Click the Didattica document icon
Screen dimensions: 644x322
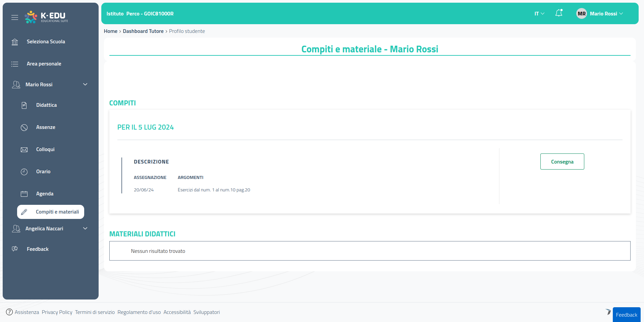(24, 105)
